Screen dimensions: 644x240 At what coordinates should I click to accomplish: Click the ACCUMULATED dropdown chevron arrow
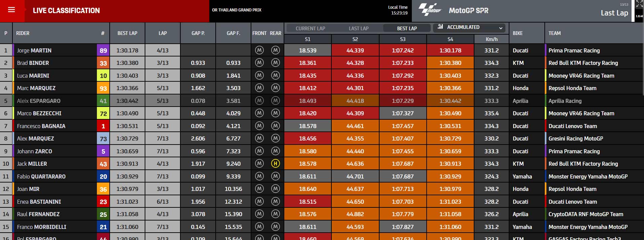coord(501,28)
